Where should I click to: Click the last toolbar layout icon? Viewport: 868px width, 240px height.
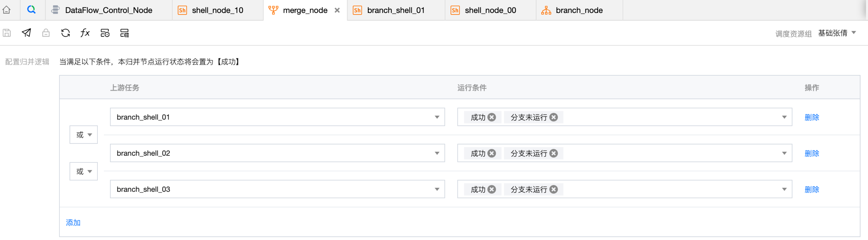pyautogui.click(x=124, y=33)
